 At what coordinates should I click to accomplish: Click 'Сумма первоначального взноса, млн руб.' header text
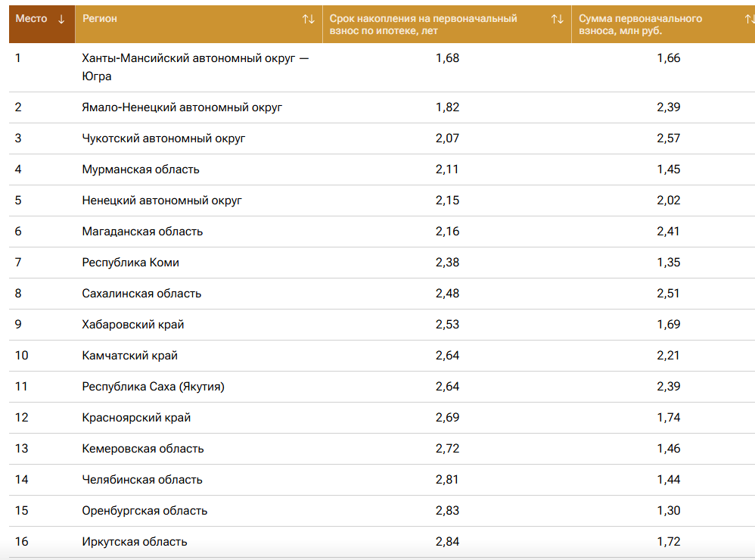click(x=640, y=25)
